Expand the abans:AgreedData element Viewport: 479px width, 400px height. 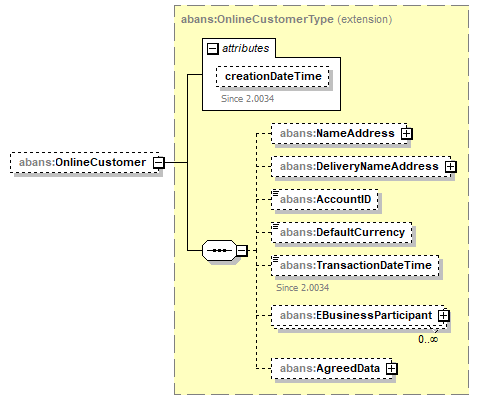pos(392,368)
